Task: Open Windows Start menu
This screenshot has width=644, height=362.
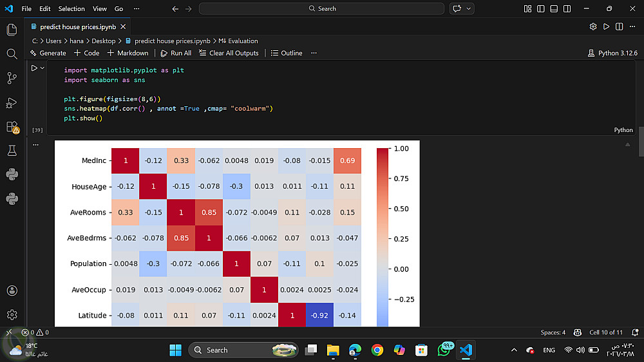Action: (175, 350)
